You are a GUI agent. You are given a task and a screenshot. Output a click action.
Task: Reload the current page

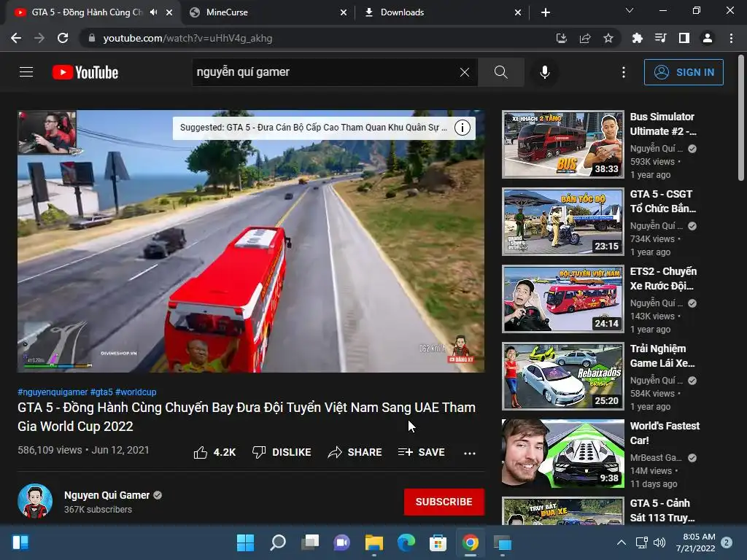63,38
